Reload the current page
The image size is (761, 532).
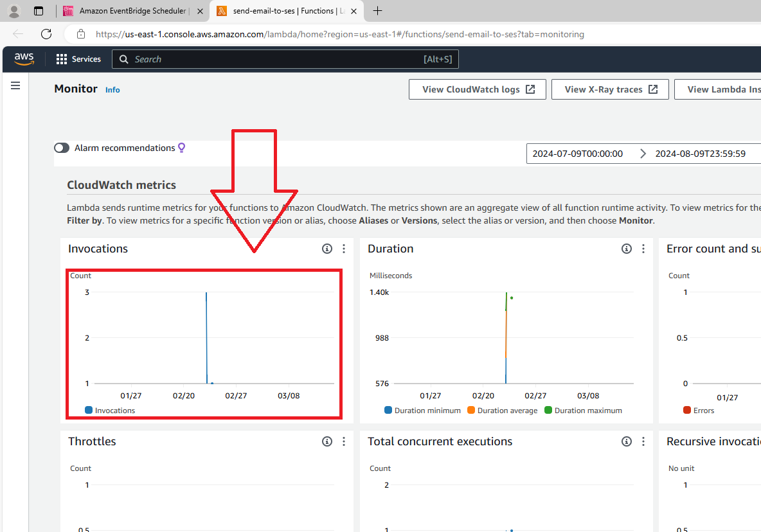(46, 34)
